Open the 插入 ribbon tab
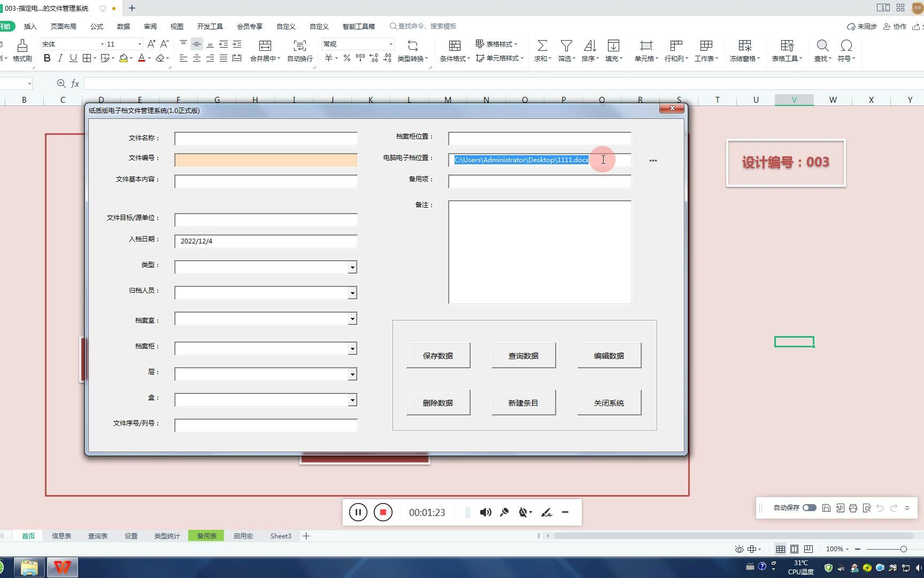 [x=30, y=26]
